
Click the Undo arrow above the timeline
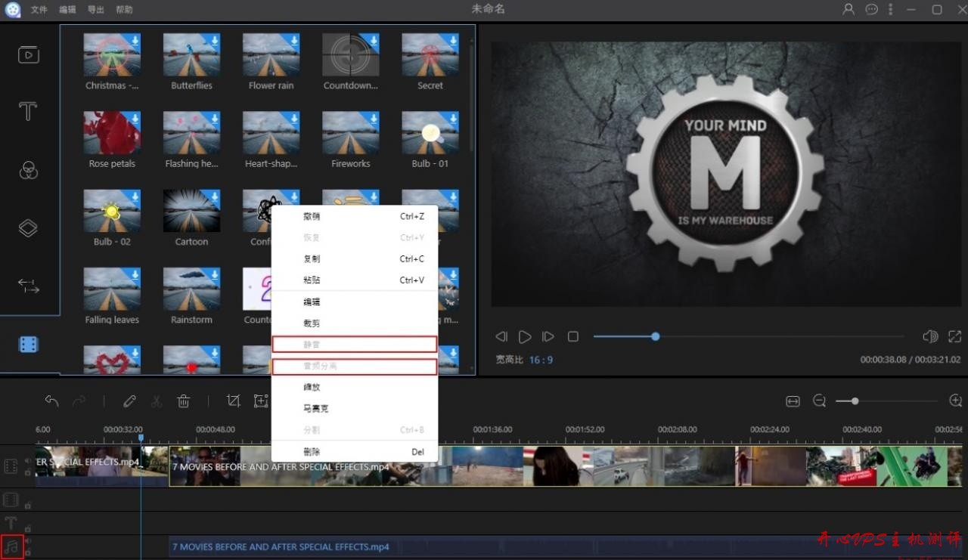click(51, 401)
